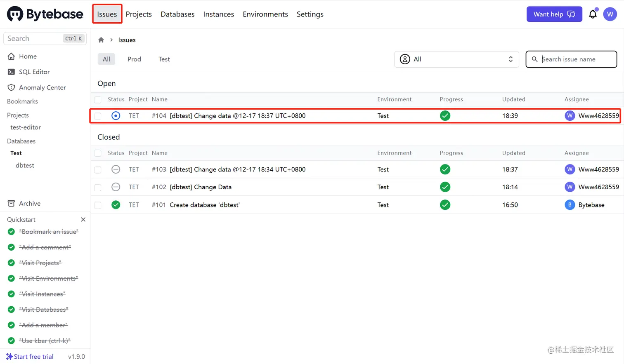Click the canceled status icon of issue #102
The image size is (624, 364).
[116, 187]
